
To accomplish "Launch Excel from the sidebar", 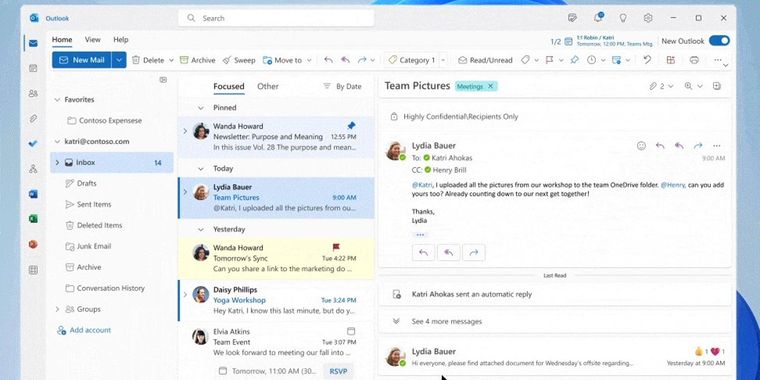I will (x=33, y=219).
